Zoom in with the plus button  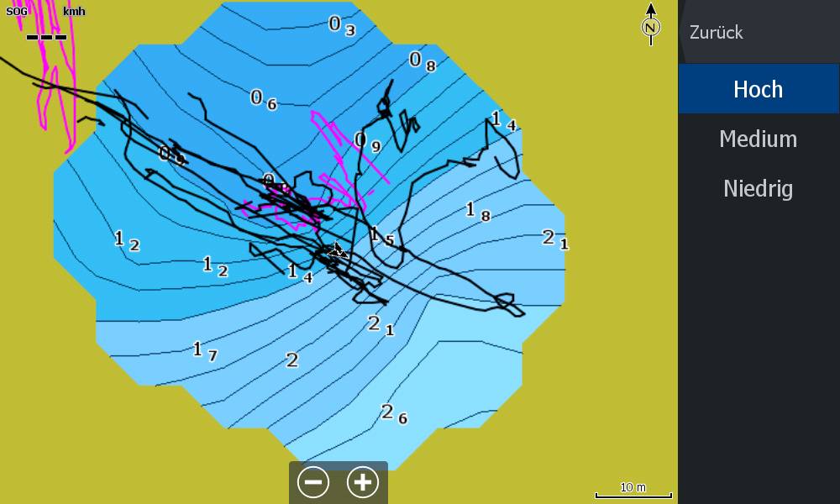363,482
